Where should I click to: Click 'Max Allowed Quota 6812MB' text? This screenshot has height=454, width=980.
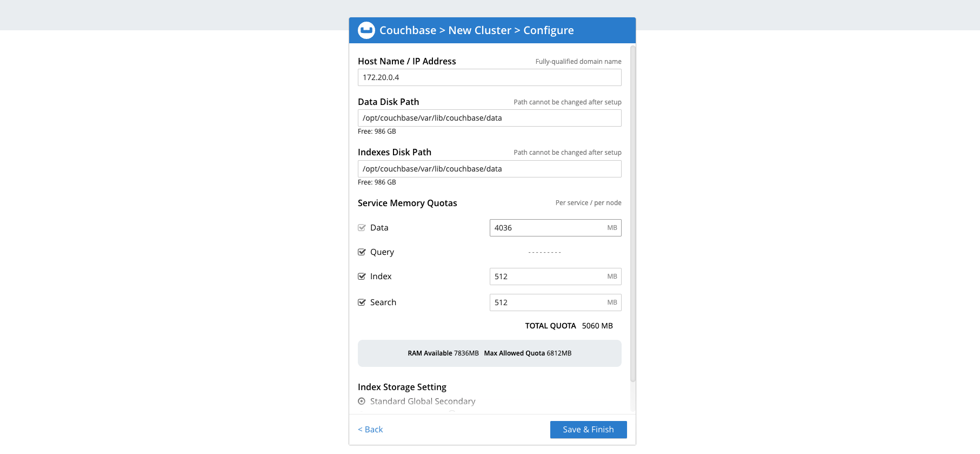[x=528, y=353]
